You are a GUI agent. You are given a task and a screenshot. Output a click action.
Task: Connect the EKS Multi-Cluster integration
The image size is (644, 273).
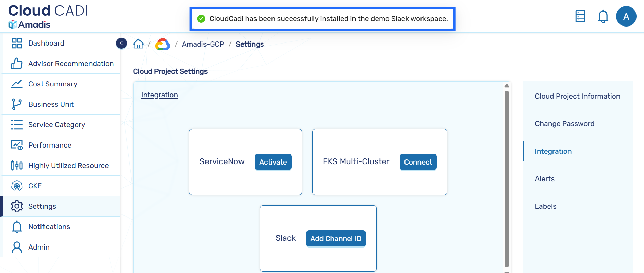418,162
